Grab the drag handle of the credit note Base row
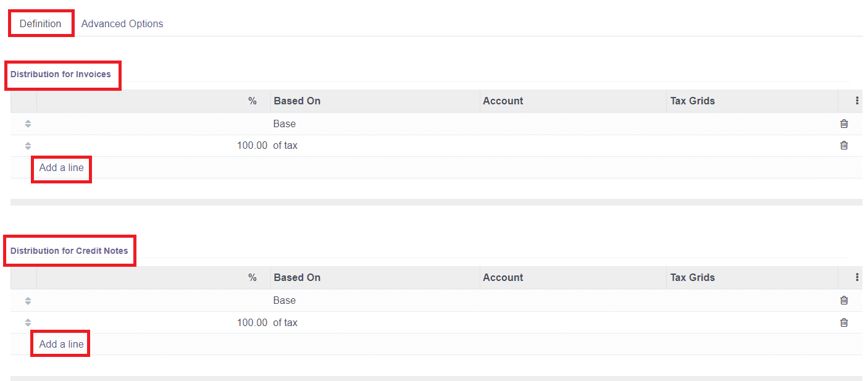 click(x=27, y=300)
